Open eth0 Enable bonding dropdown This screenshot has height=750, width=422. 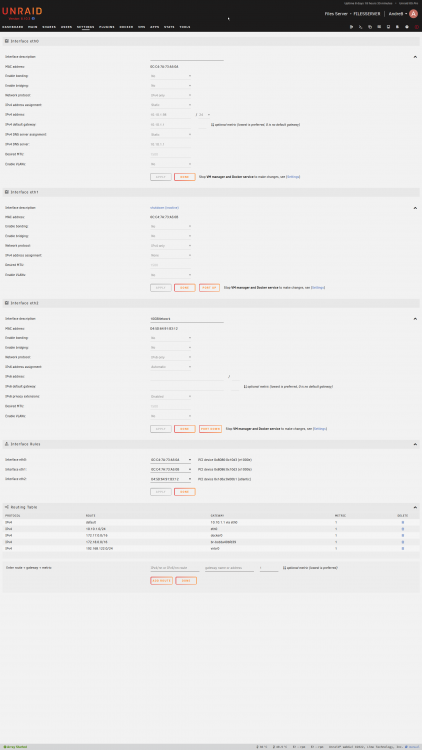coord(171,76)
